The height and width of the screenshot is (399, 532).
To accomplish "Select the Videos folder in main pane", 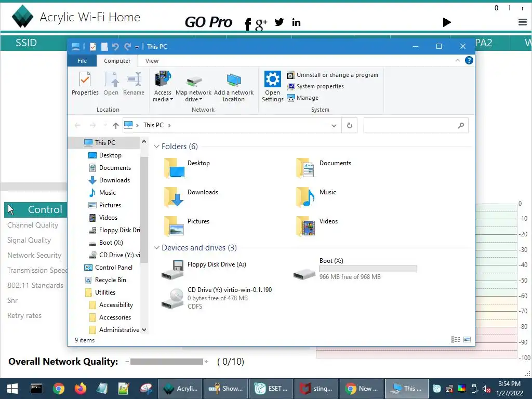I will tap(317, 227).
